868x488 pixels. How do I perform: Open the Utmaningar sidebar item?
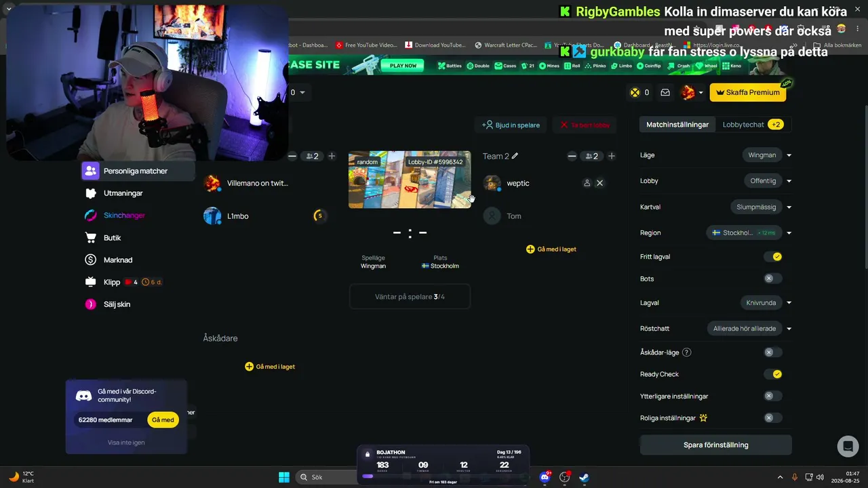click(123, 193)
